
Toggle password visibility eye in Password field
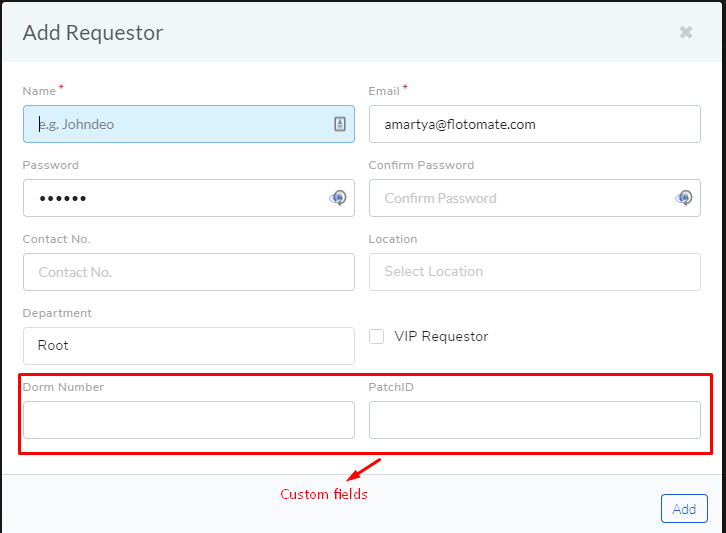(338, 198)
